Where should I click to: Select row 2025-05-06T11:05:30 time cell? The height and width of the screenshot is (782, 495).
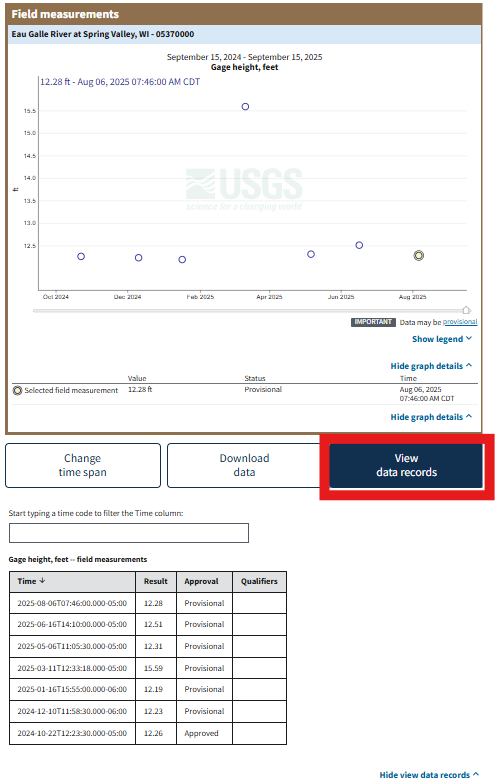click(72, 646)
